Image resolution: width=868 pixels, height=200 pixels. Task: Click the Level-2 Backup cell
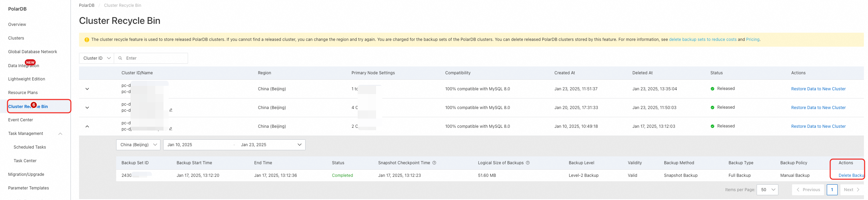(584, 175)
